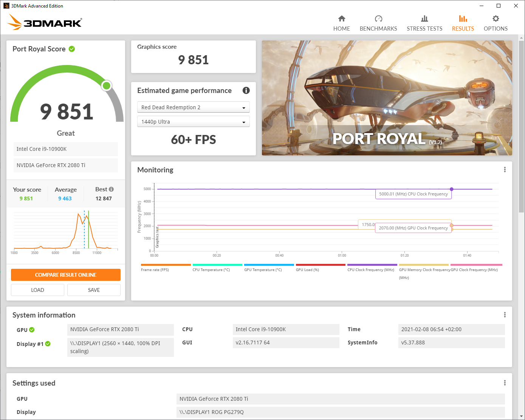The image size is (525, 420).
Task: Open Monitoring panel three-dot menu
Action: pos(505,170)
